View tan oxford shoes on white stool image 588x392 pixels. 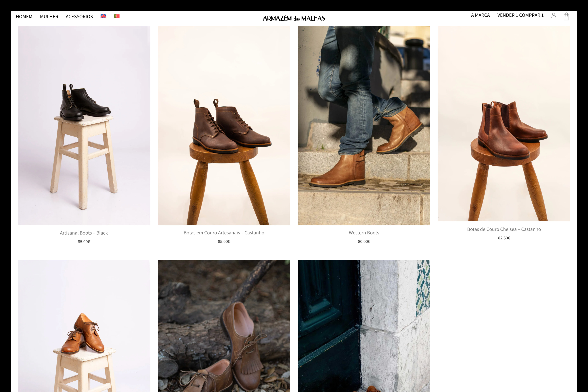pos(84,326)
